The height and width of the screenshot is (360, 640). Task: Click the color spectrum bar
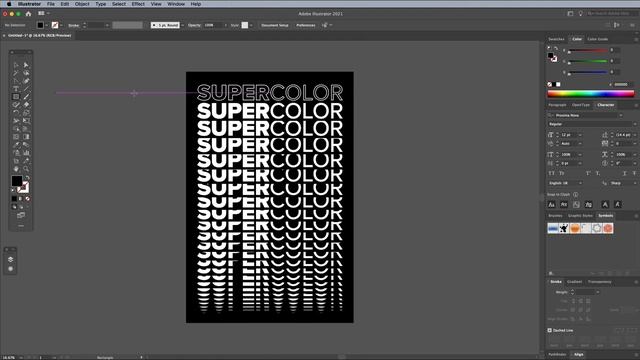coord(591,93)
